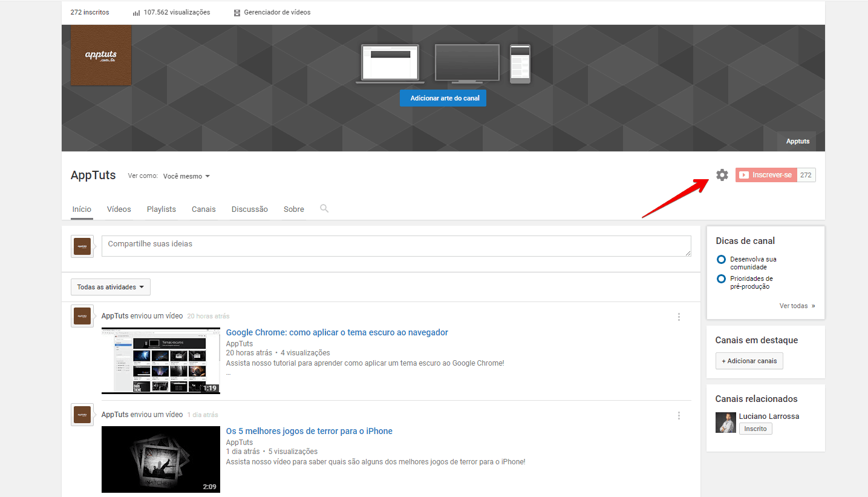Open options menu for Google Chrome video post
Viewport: 868px width, 497px height.
tap(679, 317)
